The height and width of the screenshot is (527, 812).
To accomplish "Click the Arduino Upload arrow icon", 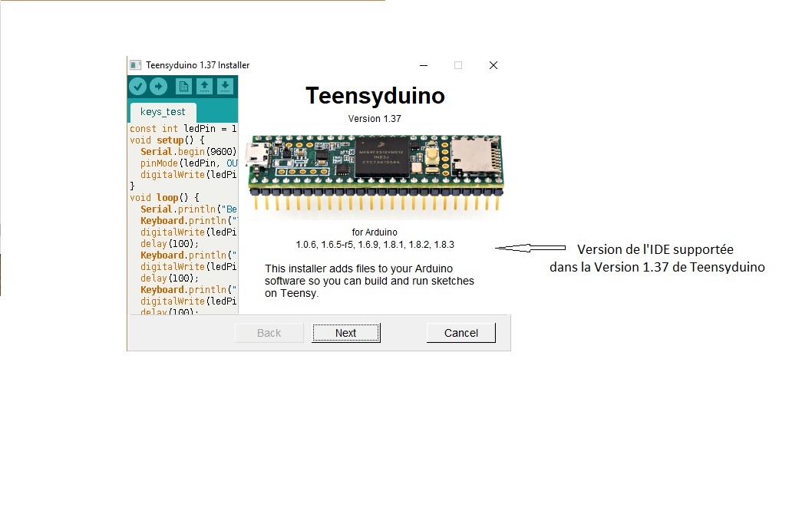I will point(158,87).
